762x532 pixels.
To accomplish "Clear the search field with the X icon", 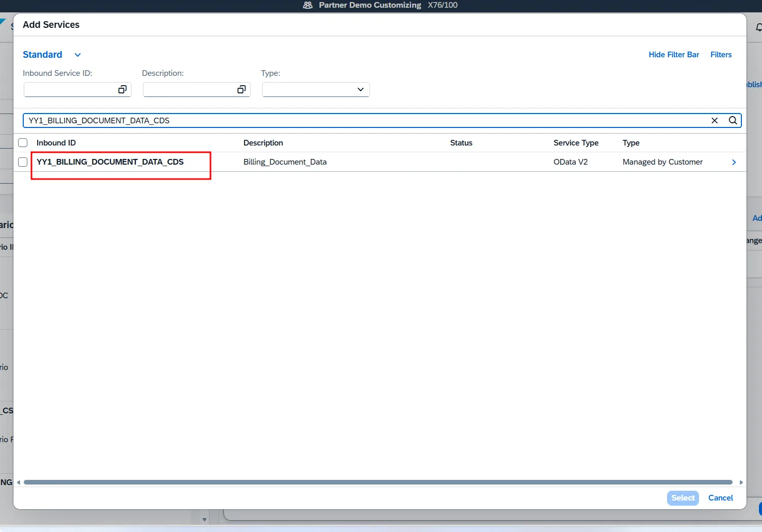I will 715,120.
